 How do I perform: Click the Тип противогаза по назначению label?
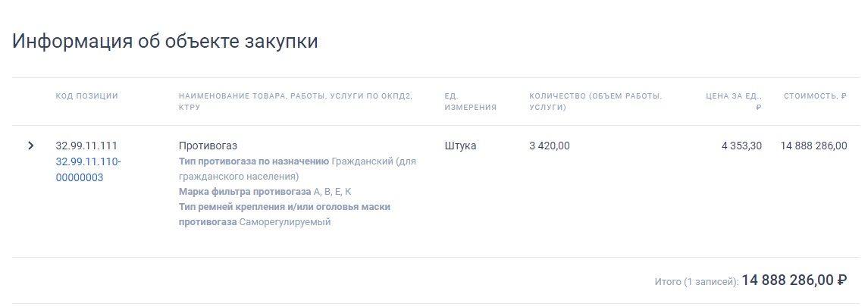point(253,161)
